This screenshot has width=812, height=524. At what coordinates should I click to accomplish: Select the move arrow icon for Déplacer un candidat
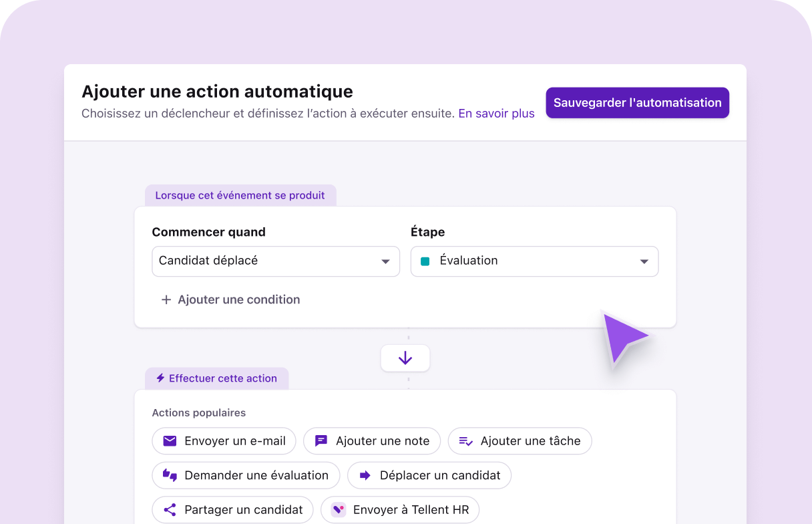click(365, 475)
